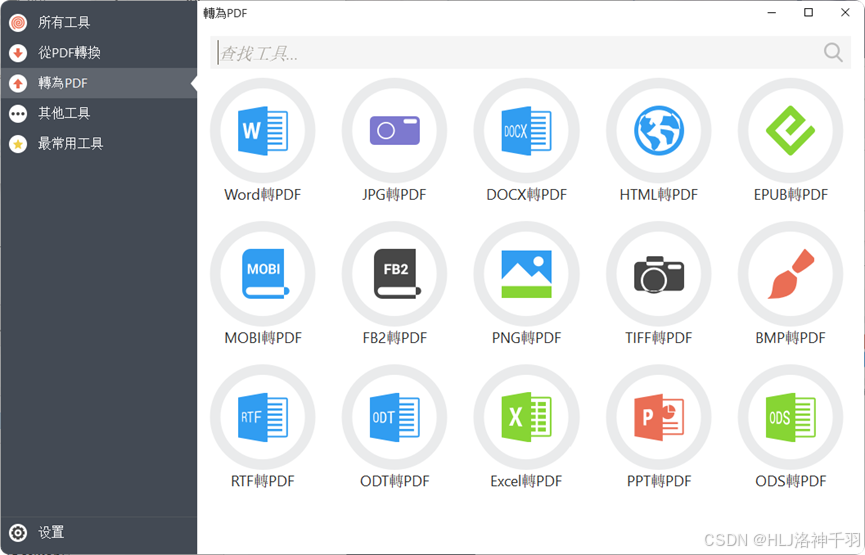Screen dimensions: 865x555
Task: Switch to the 所有工具 sidebar item
Action: pos(99,23)
